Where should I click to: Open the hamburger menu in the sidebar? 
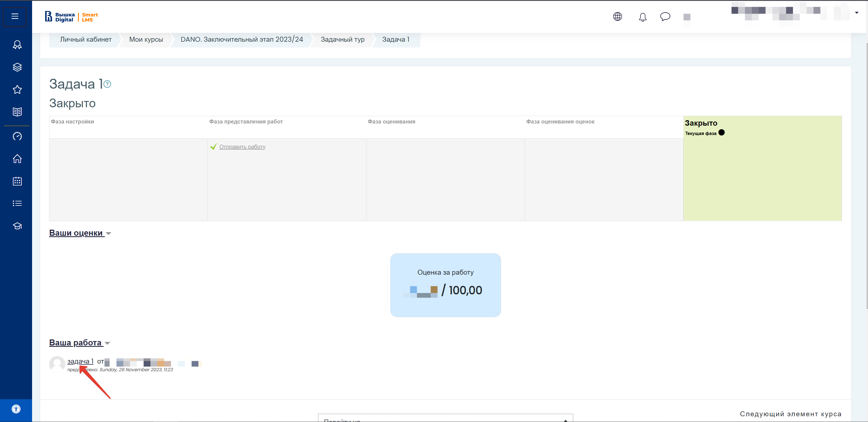(x=15, y=16)
